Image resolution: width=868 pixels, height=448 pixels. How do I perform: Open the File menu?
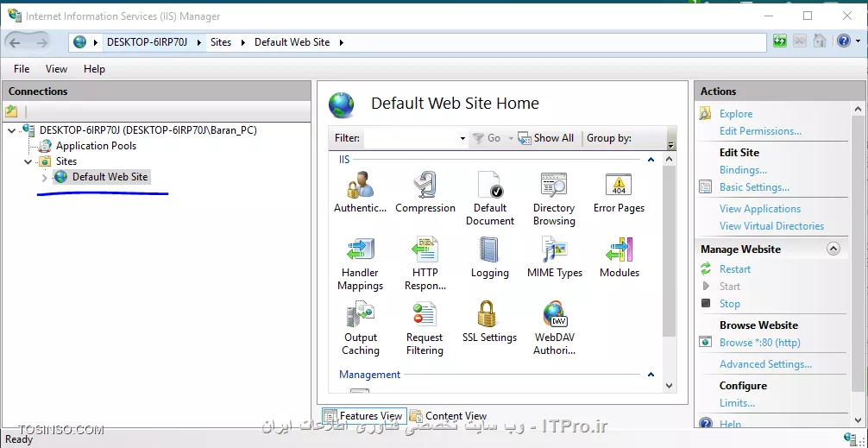point(22,69)
